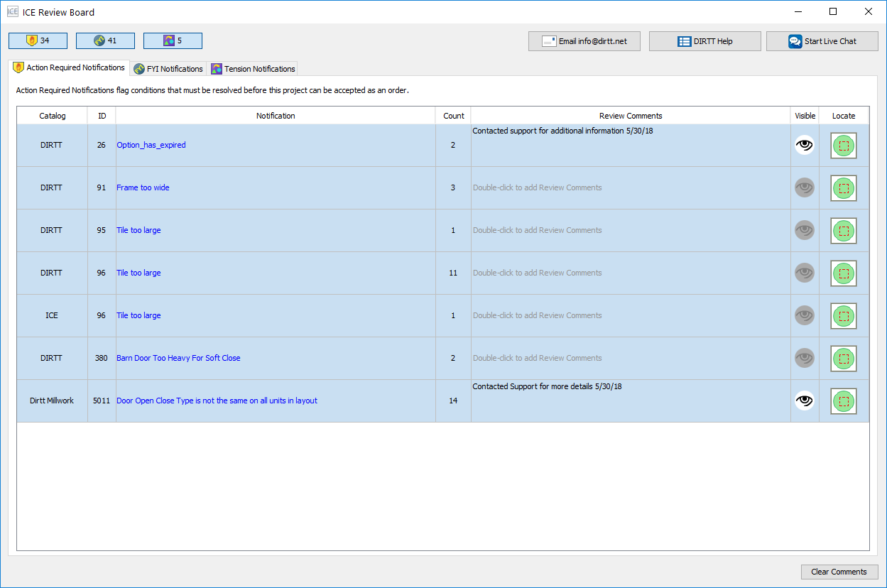
Task: Switch to the Tension Notifications tab
Action: pyautogui.click(x=253, y=69)
